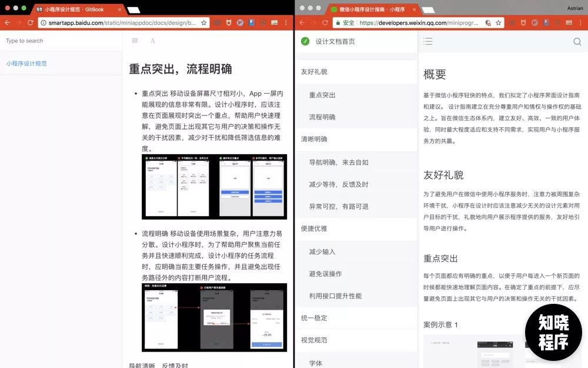This screenshot has width=588, height=368.
Task: Open Chrome menu in the WeChat window
Action: coord(581,22)
